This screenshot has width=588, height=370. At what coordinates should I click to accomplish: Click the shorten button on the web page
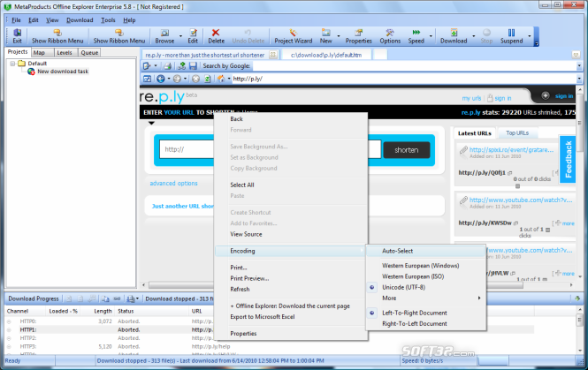point(407,150)
